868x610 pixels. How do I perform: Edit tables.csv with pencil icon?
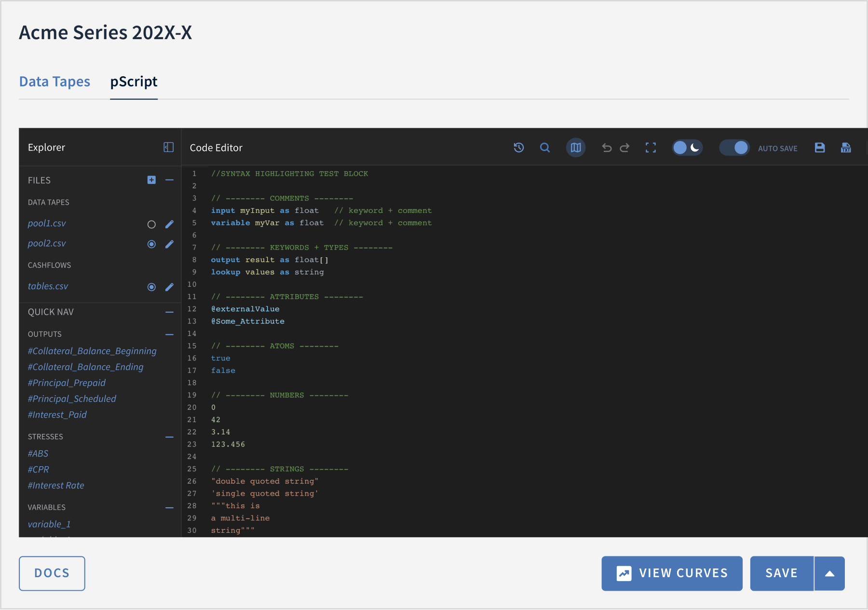(x=169, y=287)
